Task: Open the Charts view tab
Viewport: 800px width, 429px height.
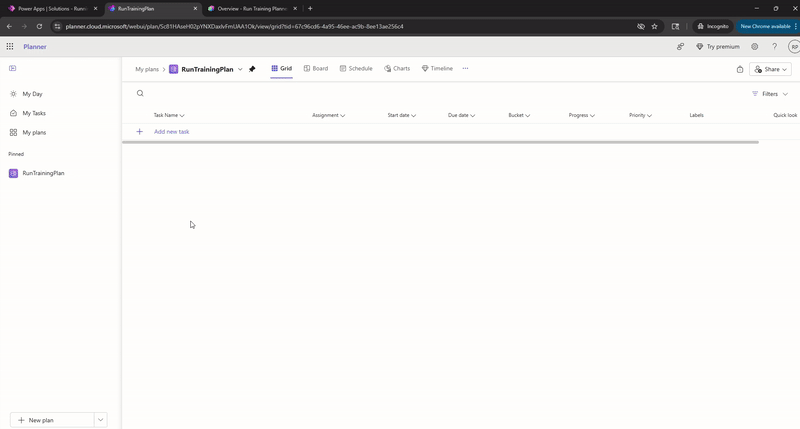Action: 397,69
